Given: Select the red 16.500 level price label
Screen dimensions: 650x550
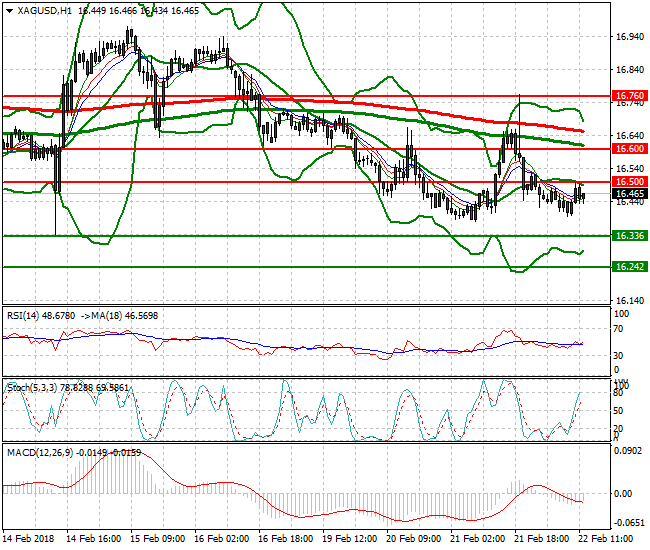Looking at the screenshot, I should [629, 182].
